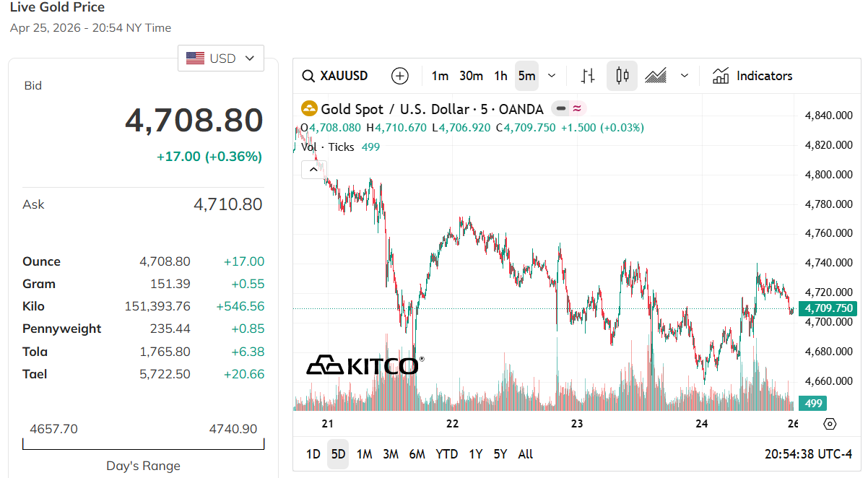Screen dimensions: 868x478
Task: Click the 20:54:38 UTC-4 timezone button
Action: [x=808, y=454]
